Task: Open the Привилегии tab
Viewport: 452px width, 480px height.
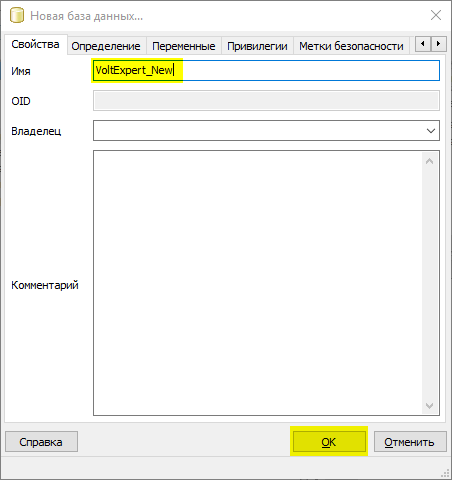Action: point(257,46)
